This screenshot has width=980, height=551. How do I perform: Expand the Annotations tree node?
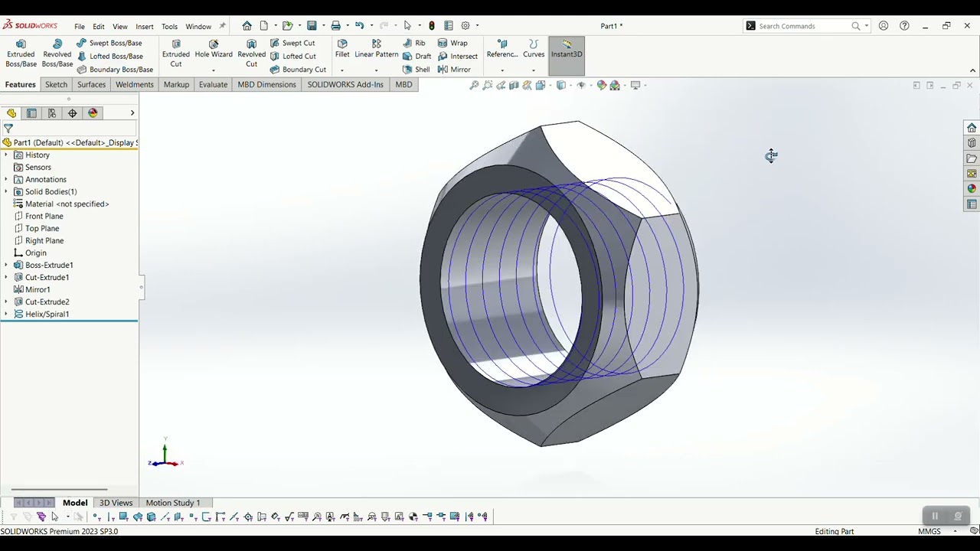(x=6, y=179)
